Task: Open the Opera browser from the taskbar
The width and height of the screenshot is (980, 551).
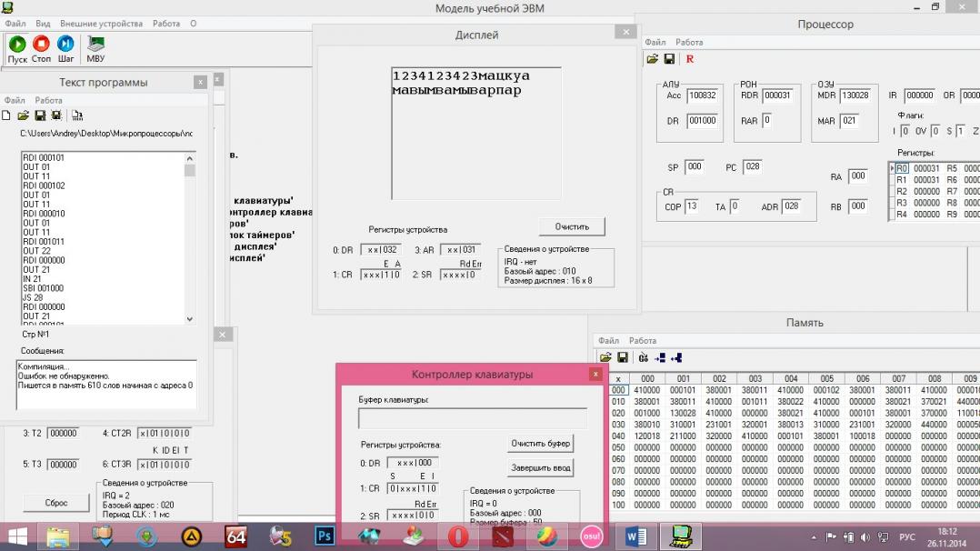Action: click(x=458, y=536)
